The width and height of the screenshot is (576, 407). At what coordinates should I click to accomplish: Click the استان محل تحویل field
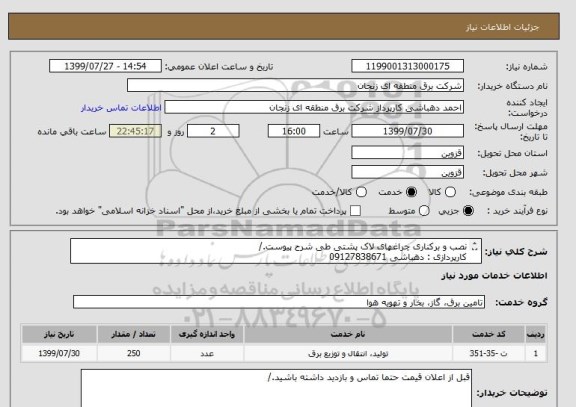[407, 152]
